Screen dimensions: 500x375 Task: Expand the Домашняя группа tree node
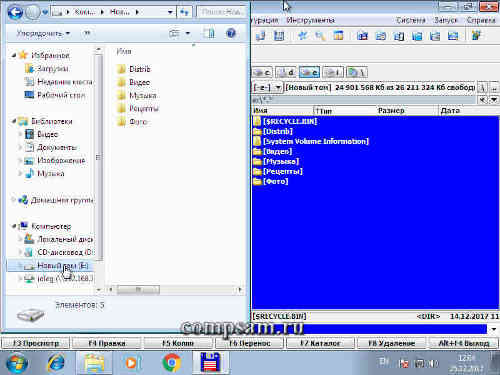pyautogui.click(x=14, y=200)
